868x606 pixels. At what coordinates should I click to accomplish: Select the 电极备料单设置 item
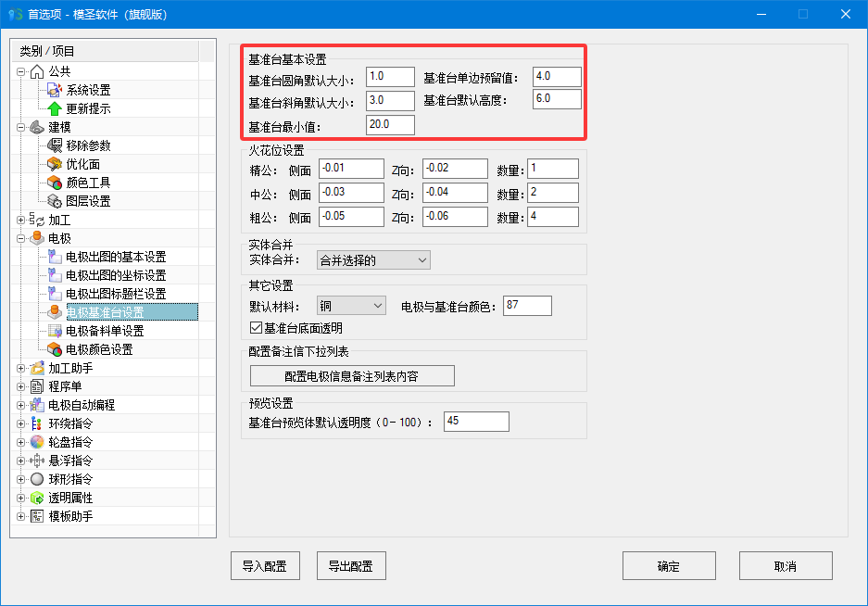(x=106, y=331)
